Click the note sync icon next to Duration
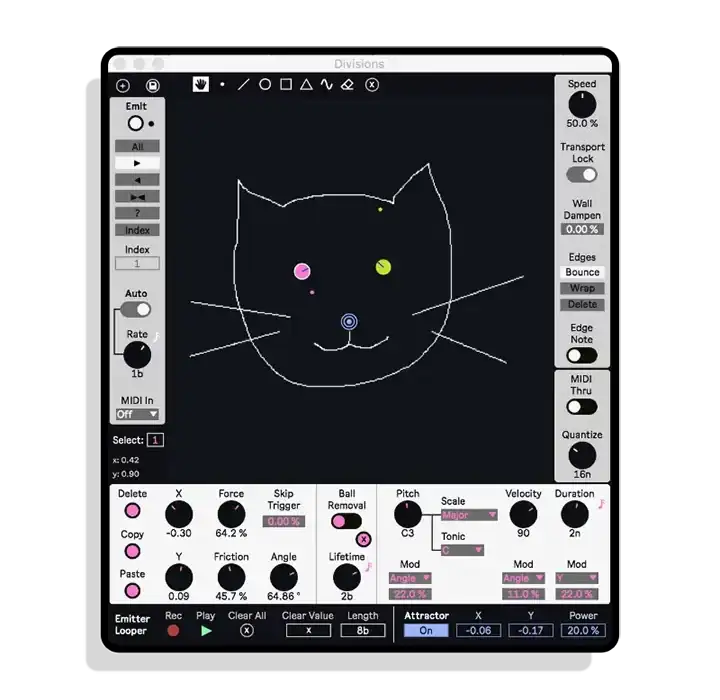The width and height of the screenshot is (720, 700). tap(601, 505)
